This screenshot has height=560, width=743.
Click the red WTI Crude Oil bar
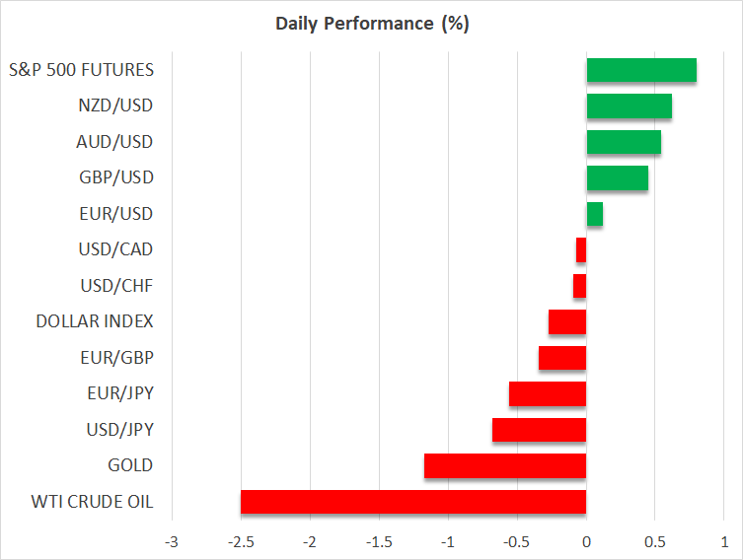413,502
